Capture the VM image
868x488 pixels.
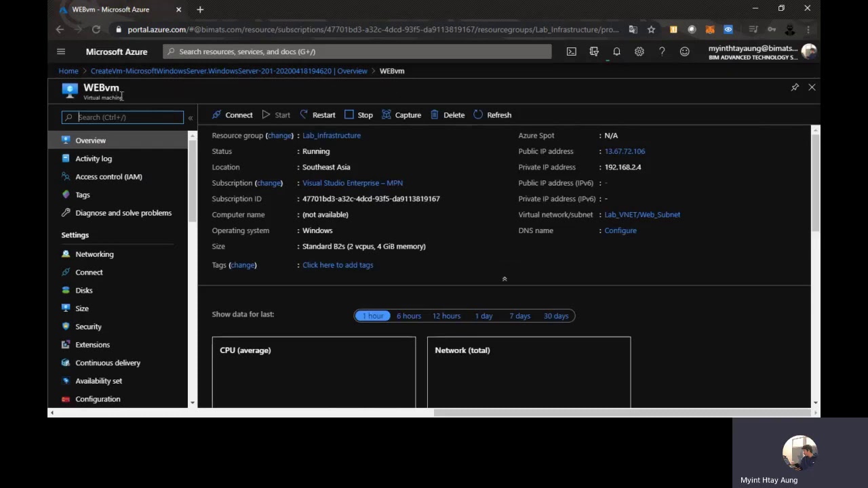click(x=401, y=115)
